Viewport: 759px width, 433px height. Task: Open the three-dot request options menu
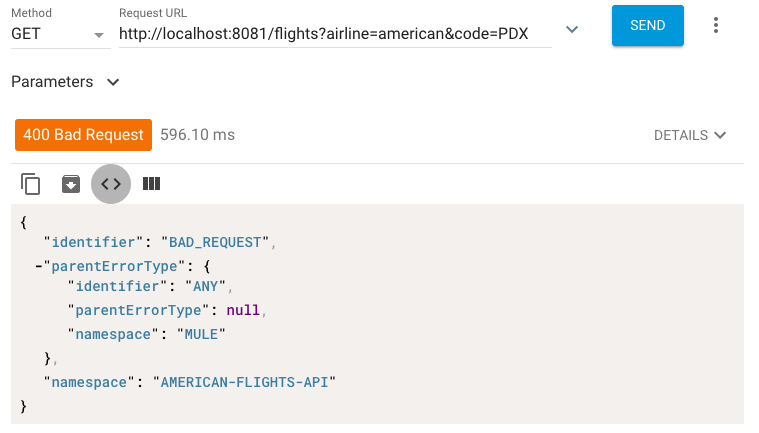point(715,25)
